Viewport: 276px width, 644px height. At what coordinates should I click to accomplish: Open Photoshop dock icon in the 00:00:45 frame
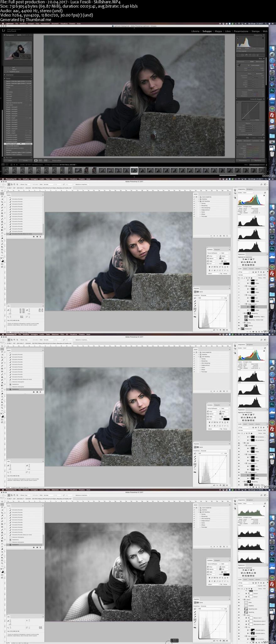coord(272,91)
